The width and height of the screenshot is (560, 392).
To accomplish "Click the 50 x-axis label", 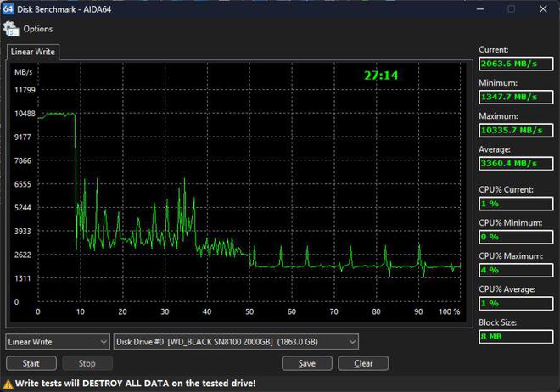I will 249,311.
